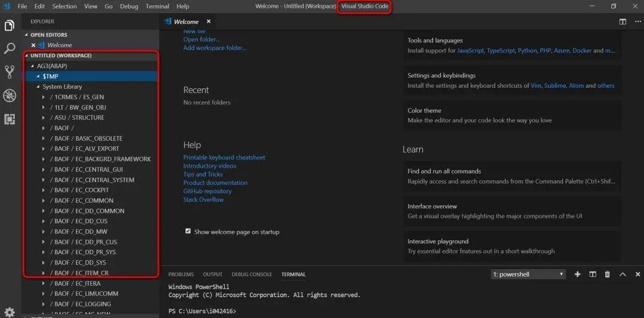This screenshot has width=644, height=318.
Task: Open the File menu
Action: click(22, 6)
